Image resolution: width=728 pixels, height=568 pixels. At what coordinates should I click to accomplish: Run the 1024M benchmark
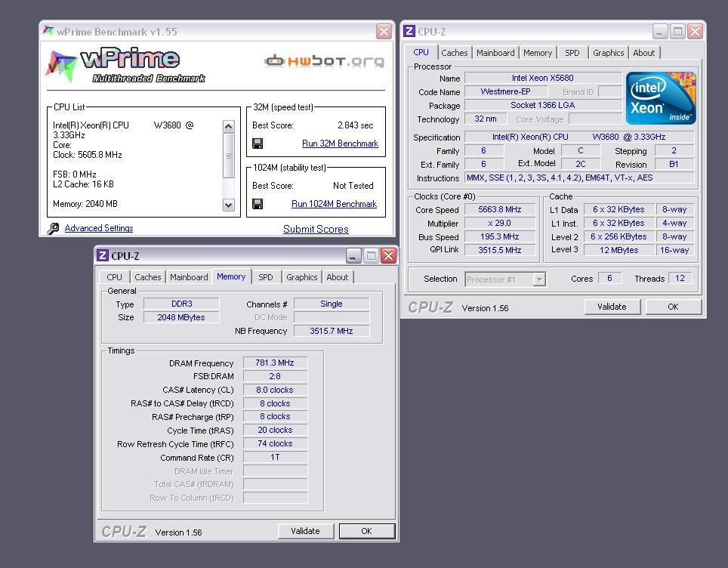point(334,204)
